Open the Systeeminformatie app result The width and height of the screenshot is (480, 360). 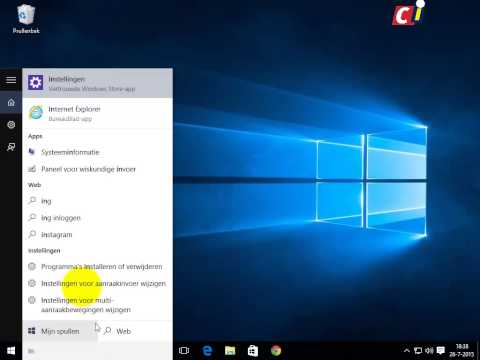(97, 152)
